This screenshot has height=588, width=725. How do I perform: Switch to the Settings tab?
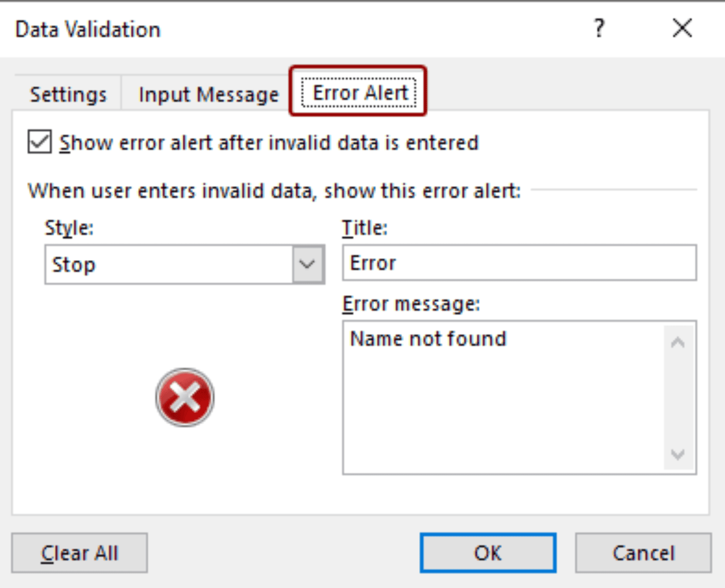(68, 94)
